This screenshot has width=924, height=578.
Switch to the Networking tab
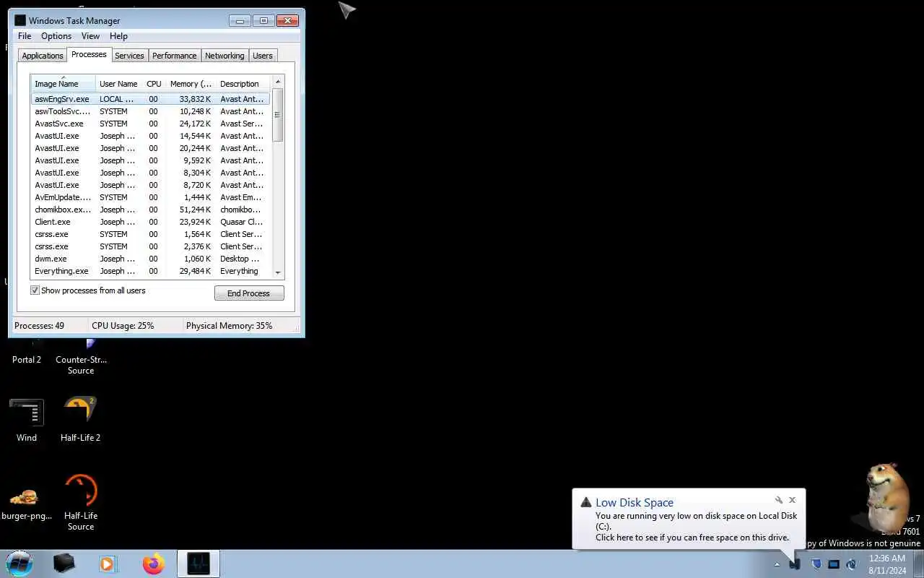click(x=225, y=56)
